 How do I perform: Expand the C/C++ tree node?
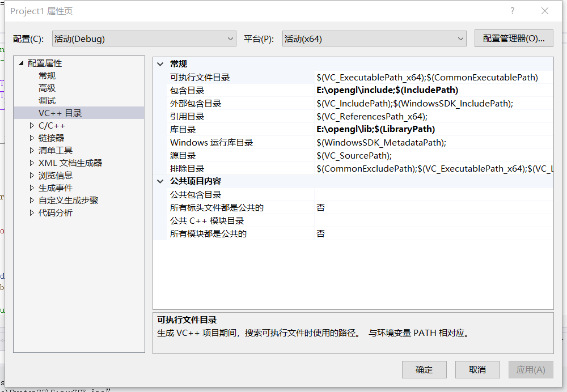[x=32, y=125]
